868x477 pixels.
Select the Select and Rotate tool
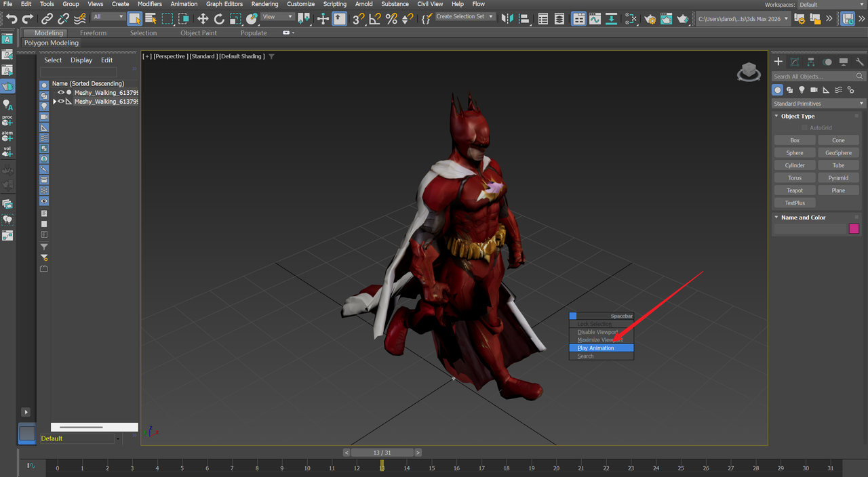click(219, 19)
